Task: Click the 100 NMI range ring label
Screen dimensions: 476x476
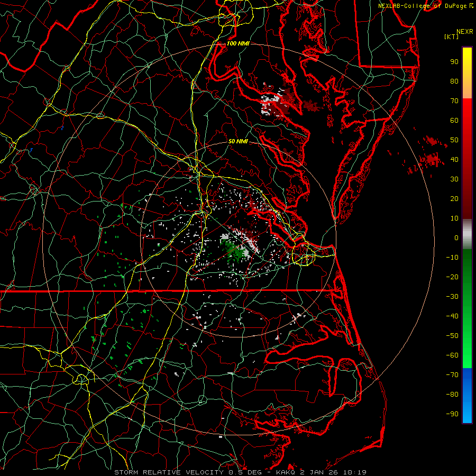Action: point(238,43)
